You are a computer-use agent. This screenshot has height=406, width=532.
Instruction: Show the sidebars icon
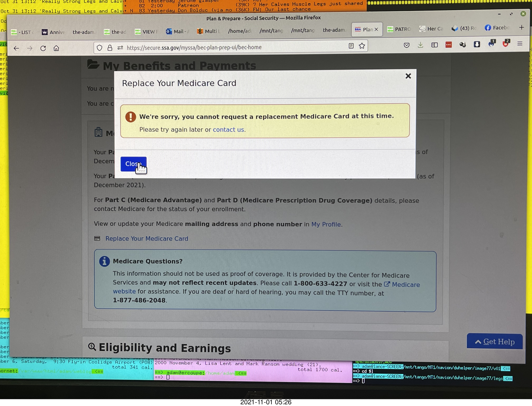[434, 45]
